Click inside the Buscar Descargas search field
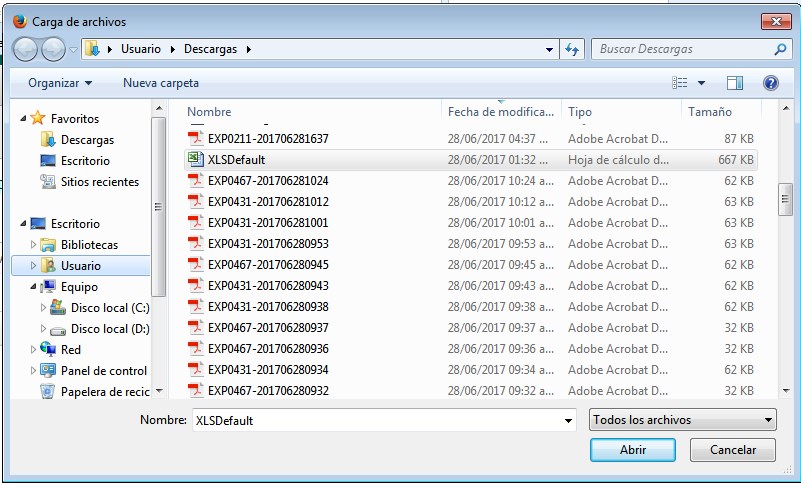 (680, 49)
